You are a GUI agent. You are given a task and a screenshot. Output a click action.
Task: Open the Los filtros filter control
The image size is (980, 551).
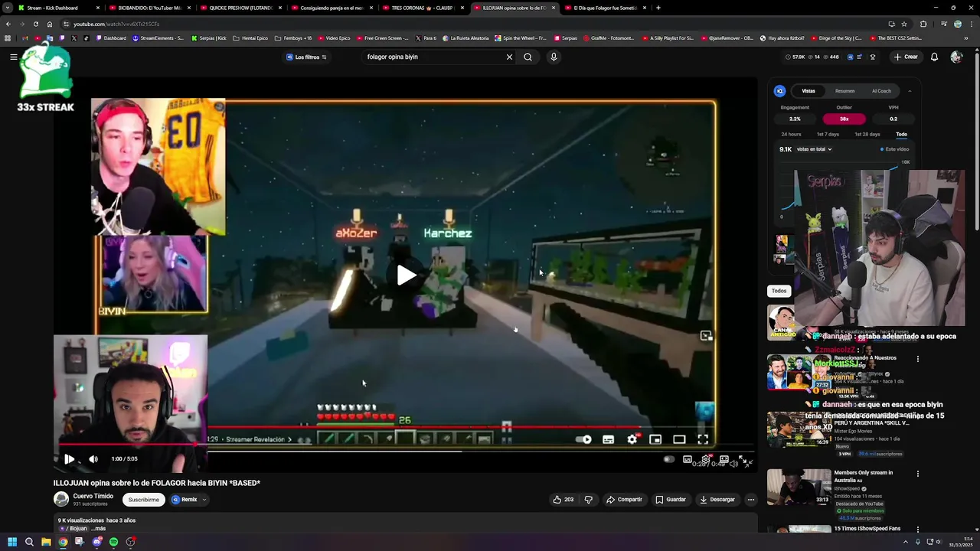(x=306, y=57)
